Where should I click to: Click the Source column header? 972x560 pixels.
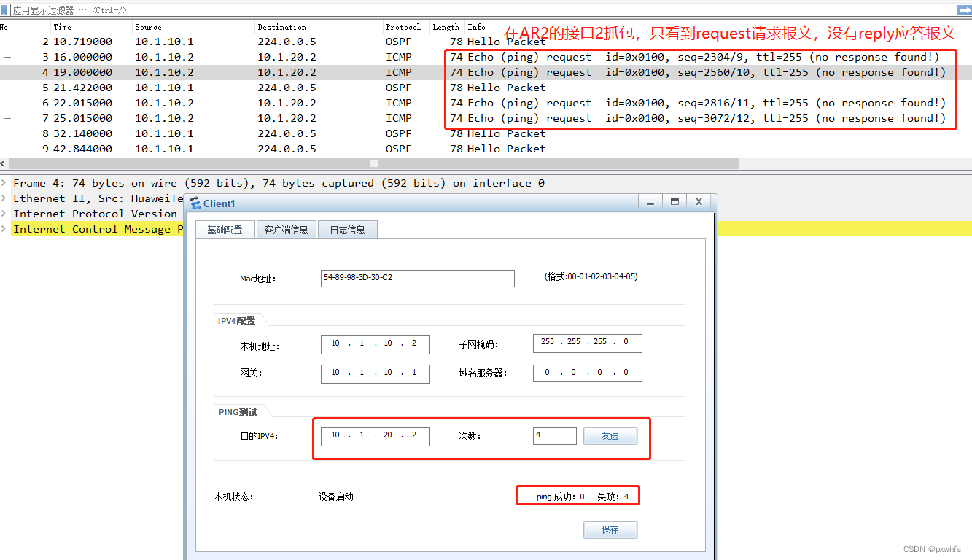pyautogui.click(x=148, y=26)
